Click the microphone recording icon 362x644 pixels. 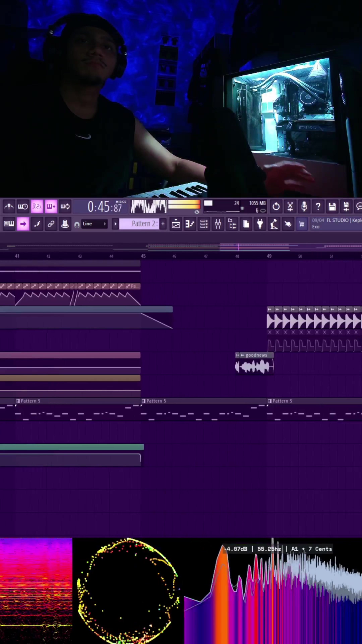click(304, 206)
